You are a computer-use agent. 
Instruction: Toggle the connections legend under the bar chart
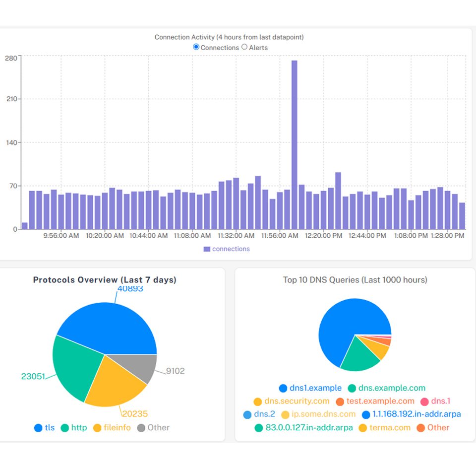pyautogui.click(x=227, y=249)
